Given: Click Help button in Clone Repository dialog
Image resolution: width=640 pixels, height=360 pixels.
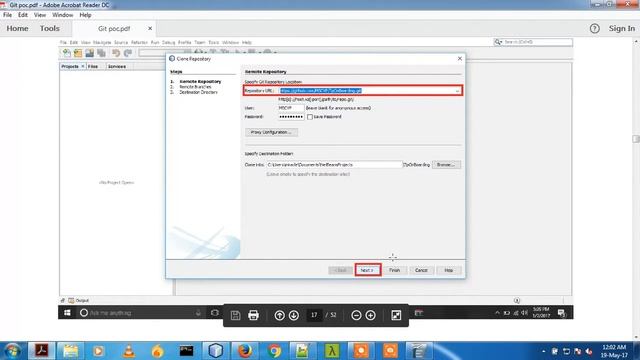Looking at the screenshot, I should click(x=449, y=270).
